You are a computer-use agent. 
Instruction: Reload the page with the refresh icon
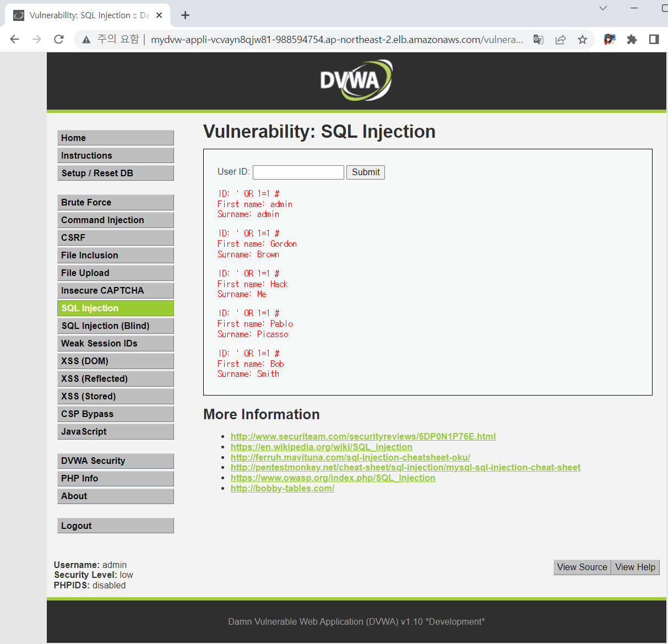click(x=59, y=39)
